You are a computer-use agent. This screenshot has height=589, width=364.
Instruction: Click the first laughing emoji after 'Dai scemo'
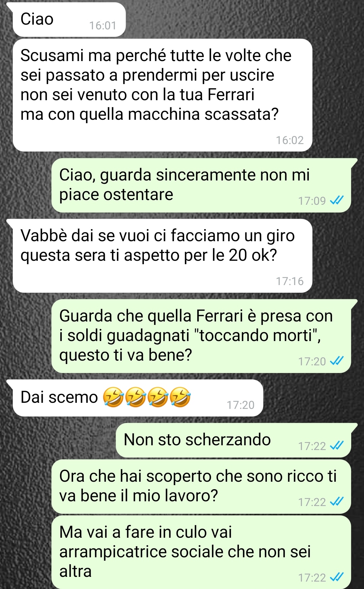[113, 397]
